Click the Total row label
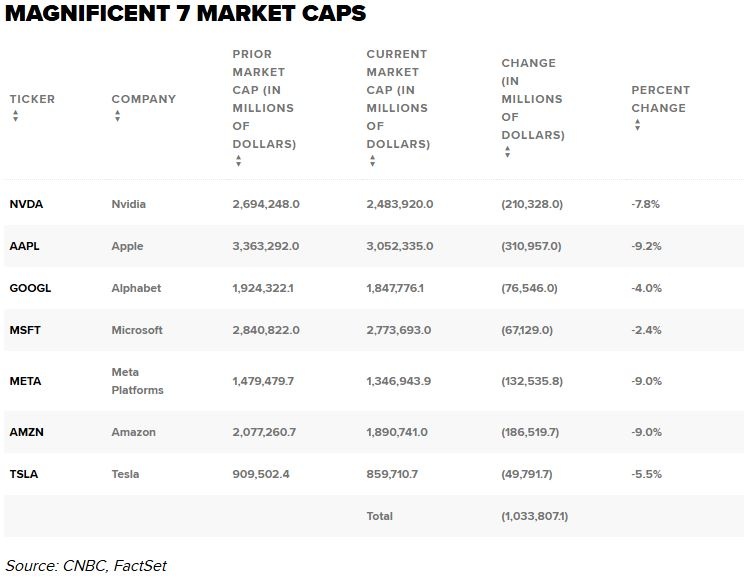 (x=380, y=516)
